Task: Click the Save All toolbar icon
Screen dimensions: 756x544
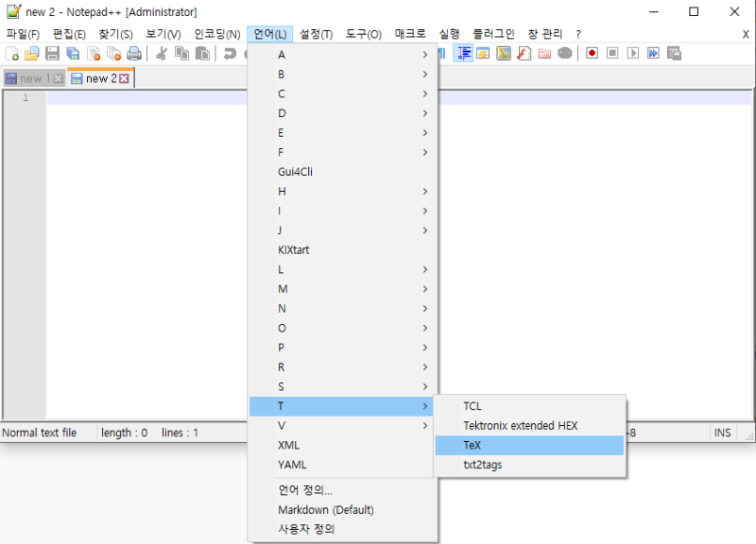Action: [73, 54]
